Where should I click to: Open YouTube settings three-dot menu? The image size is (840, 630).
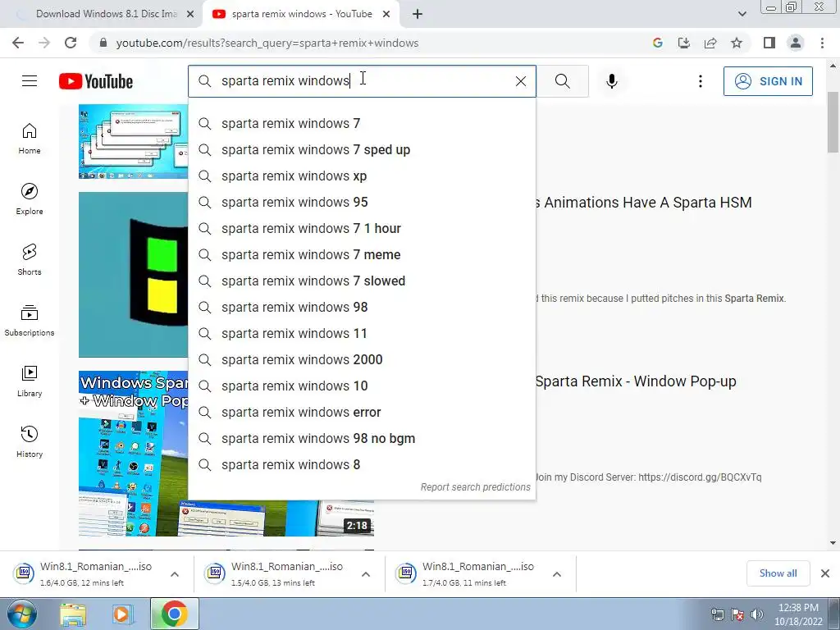pyautogui.click(x=701, y=81)
